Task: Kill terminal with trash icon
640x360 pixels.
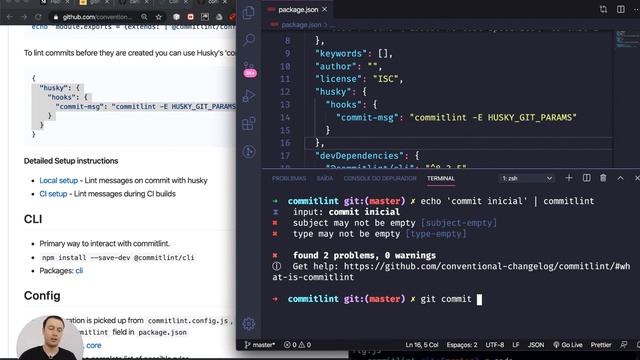Action: pyautogui.click(x=603, y=178)
